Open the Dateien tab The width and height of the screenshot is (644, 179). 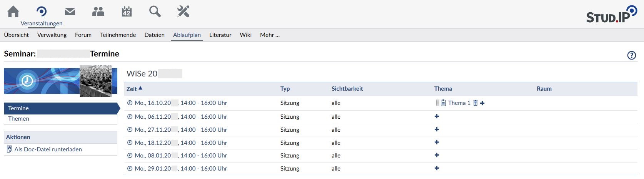point(154,35)
